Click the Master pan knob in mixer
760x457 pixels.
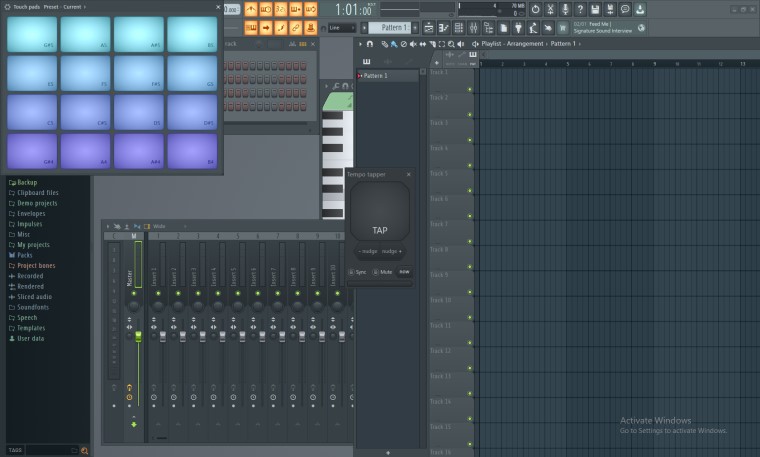click(x=134, y=306)
